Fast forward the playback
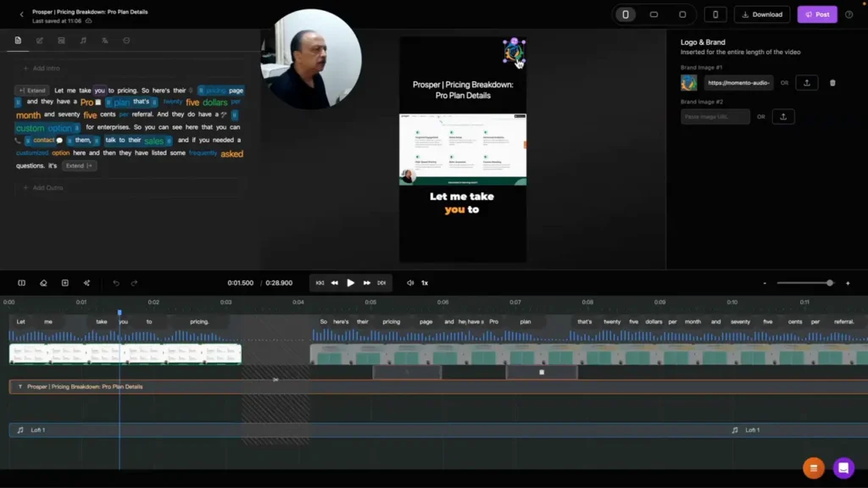 366,283
